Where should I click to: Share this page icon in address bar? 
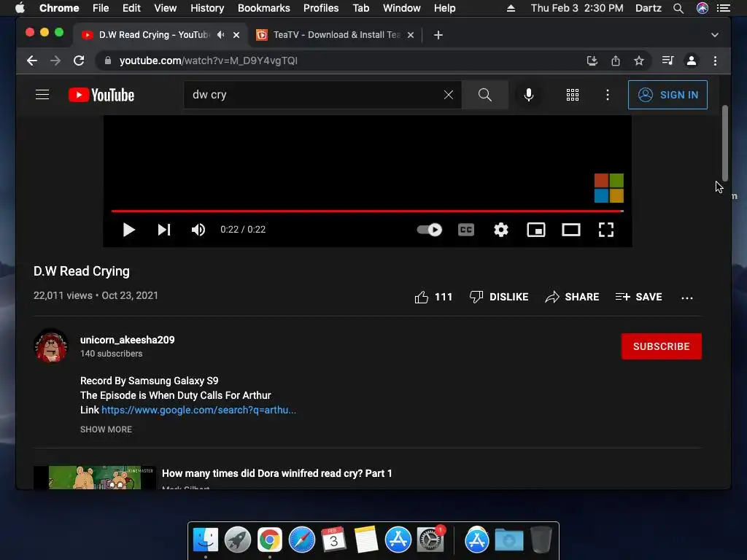[x=616, y=61]
